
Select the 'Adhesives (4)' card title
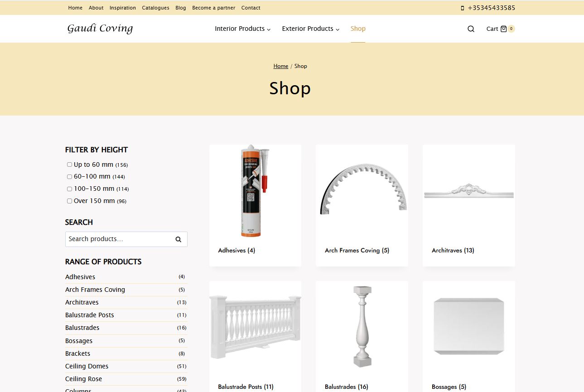236,251
